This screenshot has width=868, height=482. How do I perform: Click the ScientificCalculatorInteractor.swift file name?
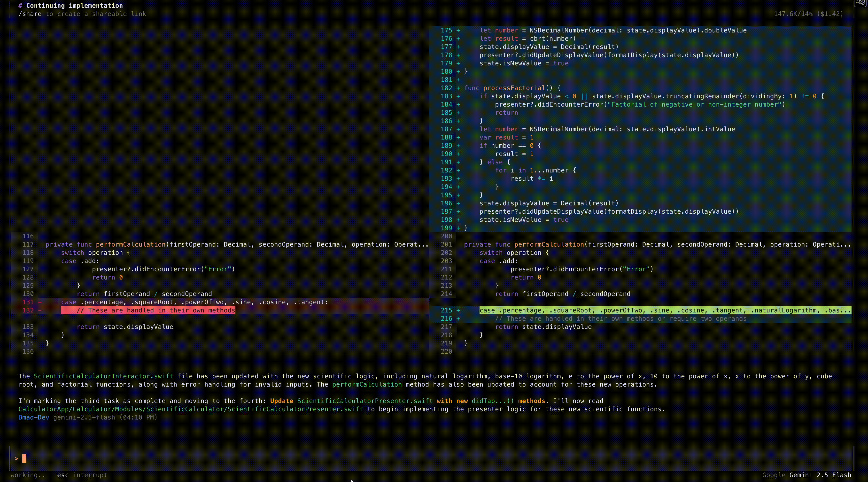click(x=103, y=376)
